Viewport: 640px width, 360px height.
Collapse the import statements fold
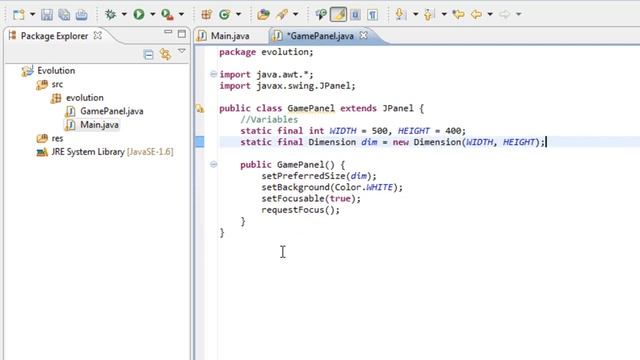[x=213, y=74]
